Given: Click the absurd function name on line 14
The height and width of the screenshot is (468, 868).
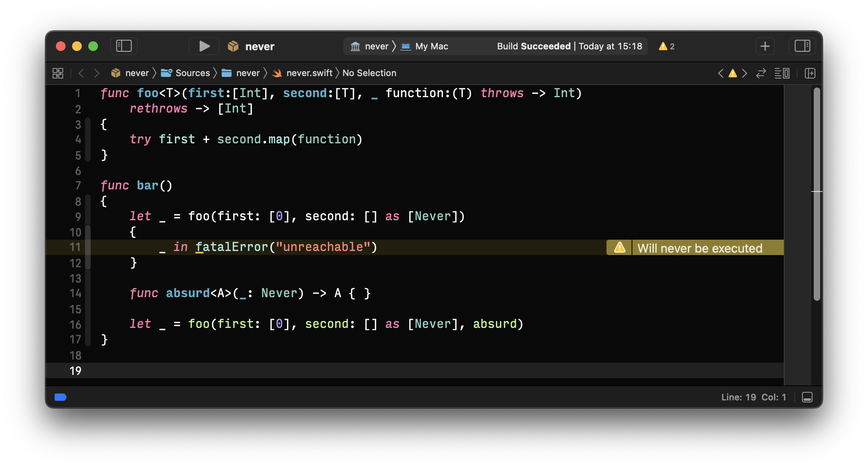Looking at the screenshot, I should click(x=188, y=293).
